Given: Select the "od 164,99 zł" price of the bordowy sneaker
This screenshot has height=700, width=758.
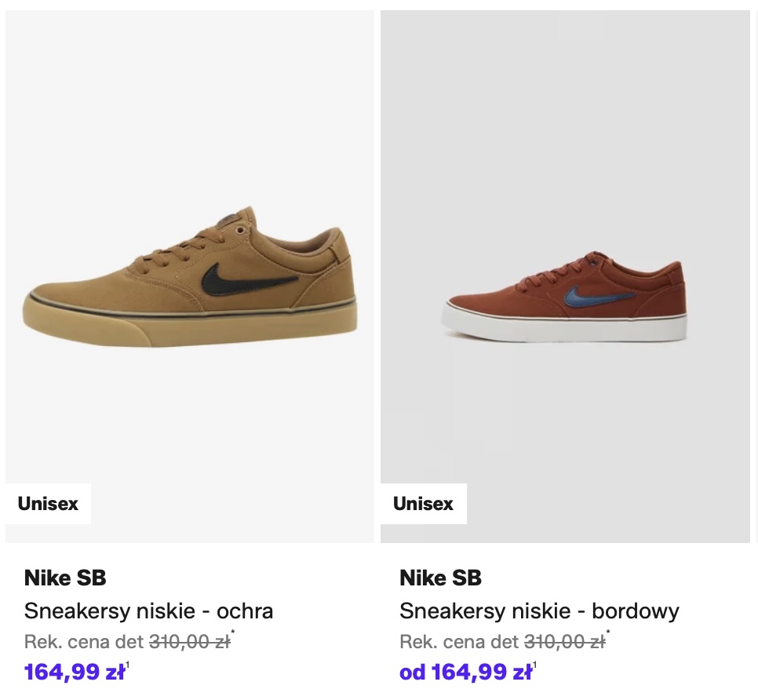Looking at the screenshot, I should pos(465,673).
